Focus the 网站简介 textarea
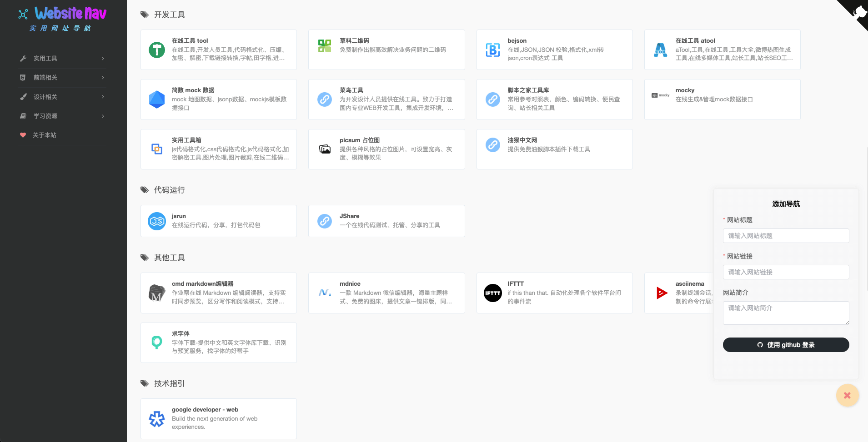868x442 pixels. [x=786, y=313]
